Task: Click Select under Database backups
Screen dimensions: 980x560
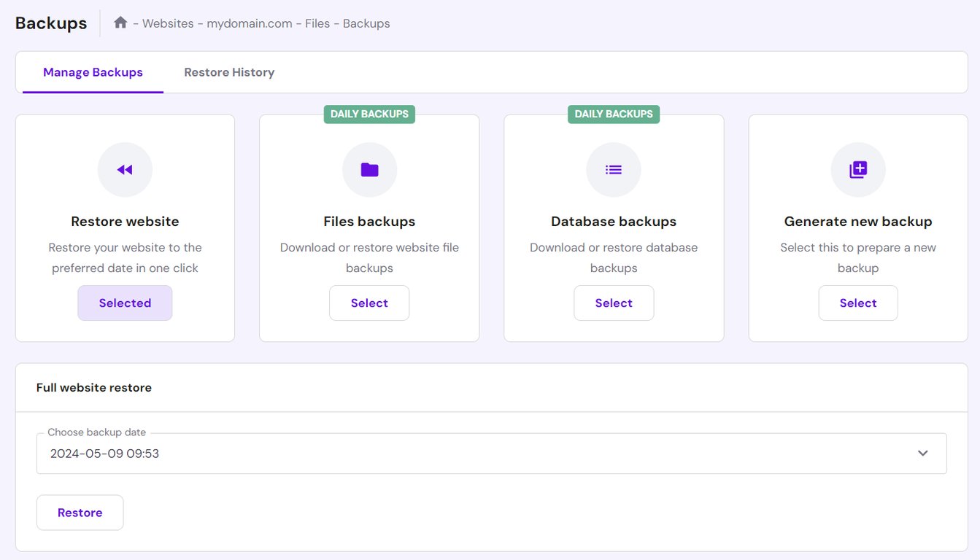Action: (614, 303)
